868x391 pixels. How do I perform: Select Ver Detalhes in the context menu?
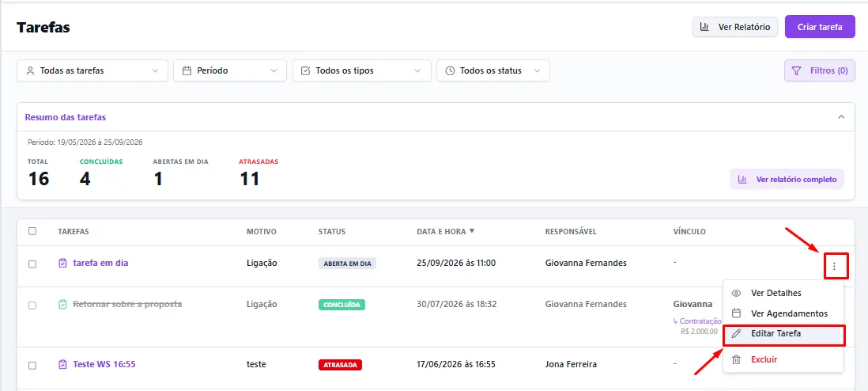coord(783,294)
